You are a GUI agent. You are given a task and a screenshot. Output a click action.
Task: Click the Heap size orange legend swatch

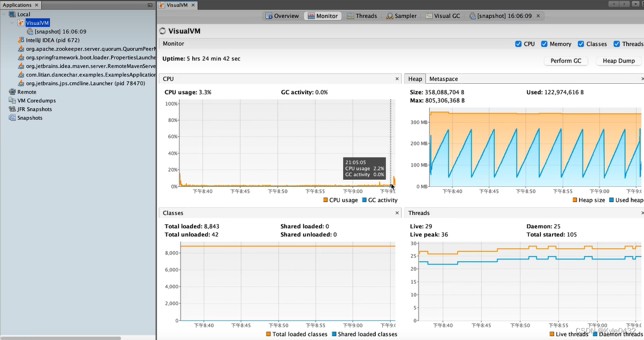(575, 200)
